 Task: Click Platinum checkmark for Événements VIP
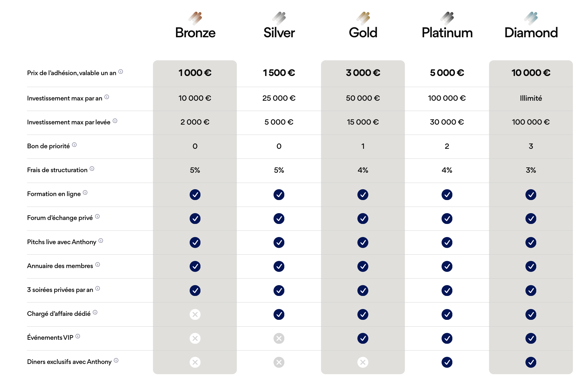(447, 338)
